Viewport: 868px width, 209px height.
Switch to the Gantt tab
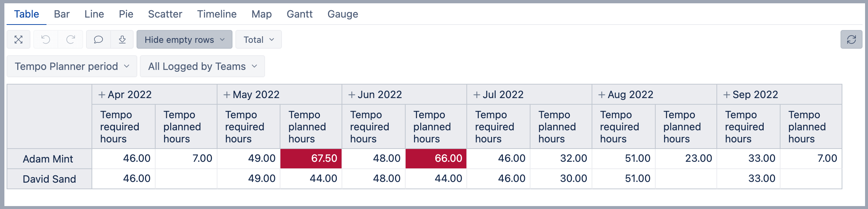(x=299, y=14)
